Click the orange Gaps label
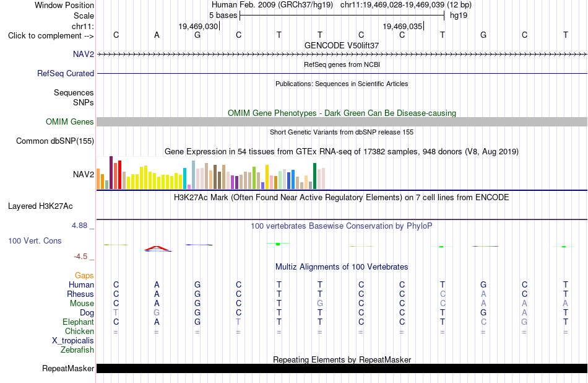 click(84, 276)
